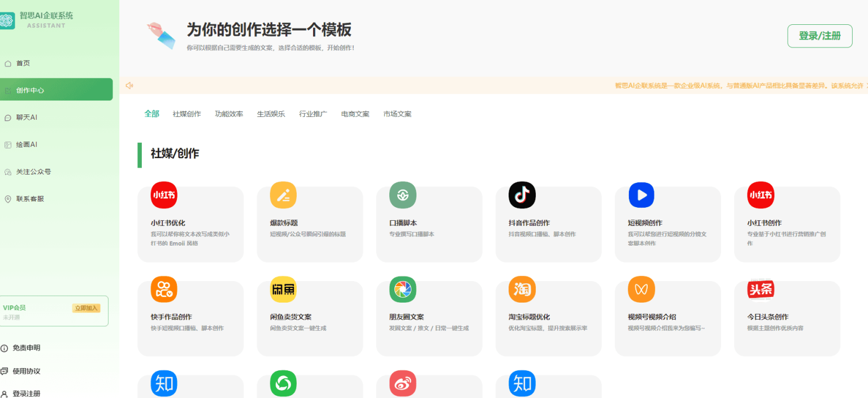Open the 小红书优化 template icon

164,195
